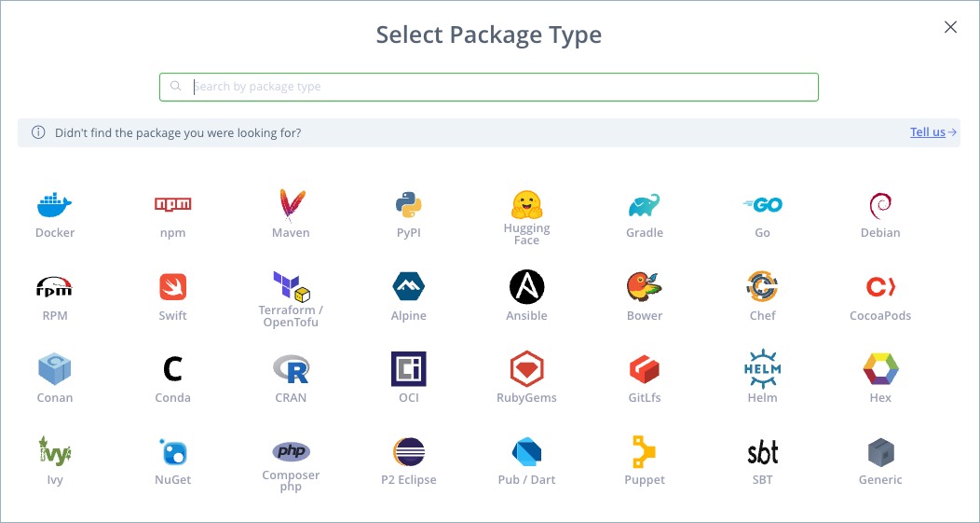Choose the npm package type icon

172,204
